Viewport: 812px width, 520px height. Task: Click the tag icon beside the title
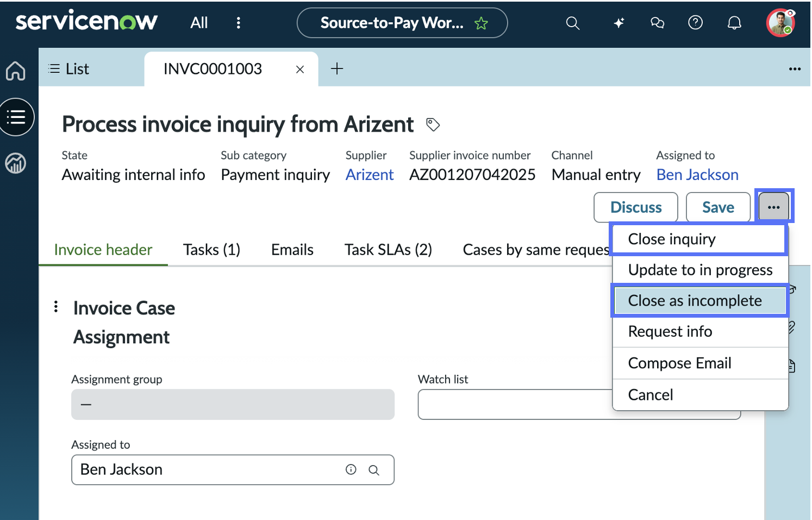click(x=433, y=125)
